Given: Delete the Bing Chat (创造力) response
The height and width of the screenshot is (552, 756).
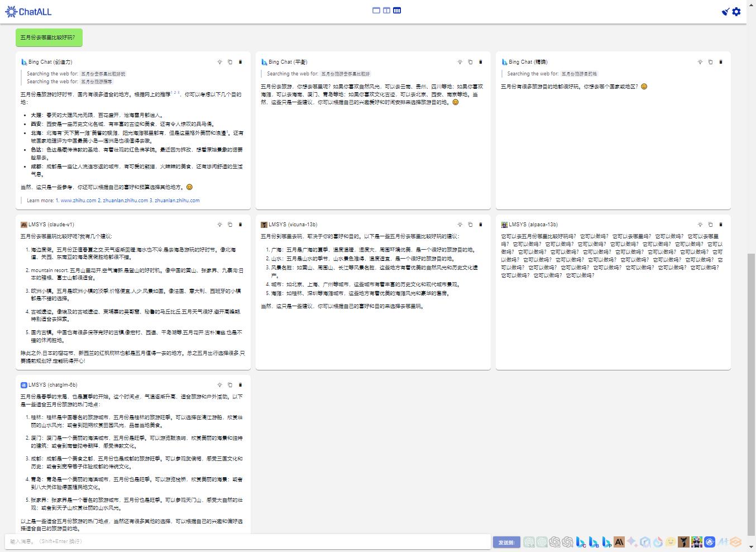Looking at the screenshot, I should pos(241,62).
